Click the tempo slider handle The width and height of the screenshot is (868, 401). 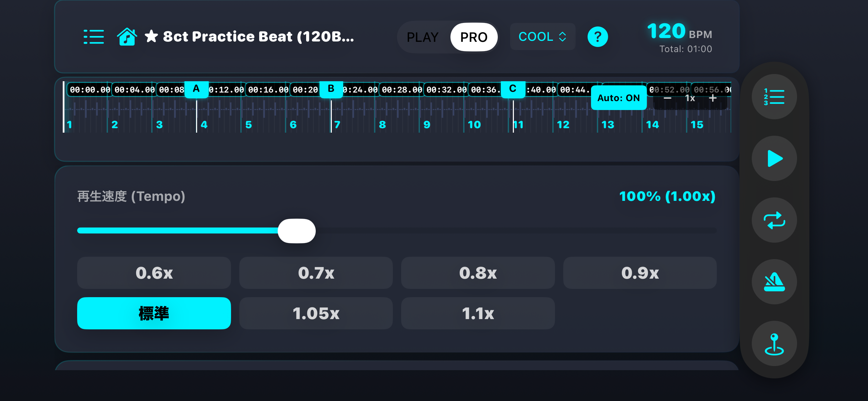(297, 231)
